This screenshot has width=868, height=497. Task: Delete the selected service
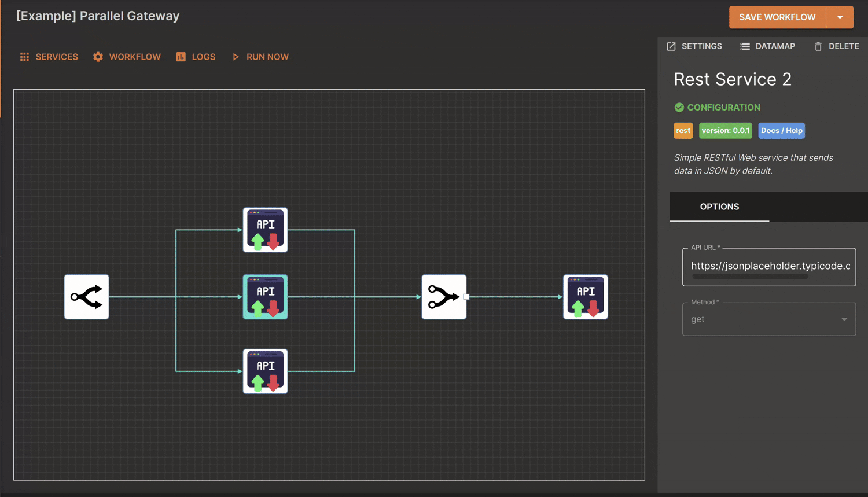point(837,46)
